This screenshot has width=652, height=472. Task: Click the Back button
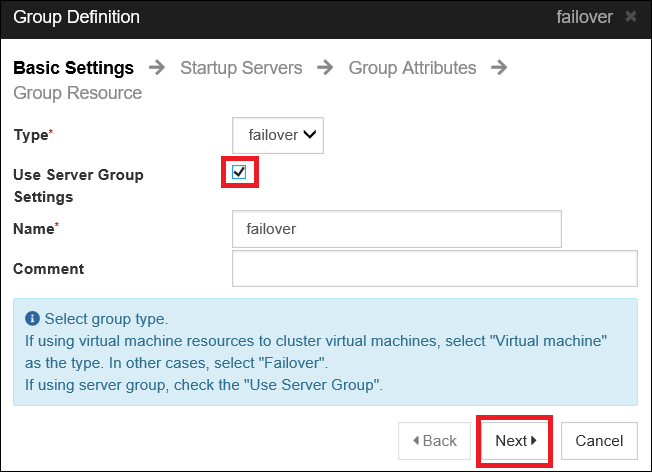point(434,441)
